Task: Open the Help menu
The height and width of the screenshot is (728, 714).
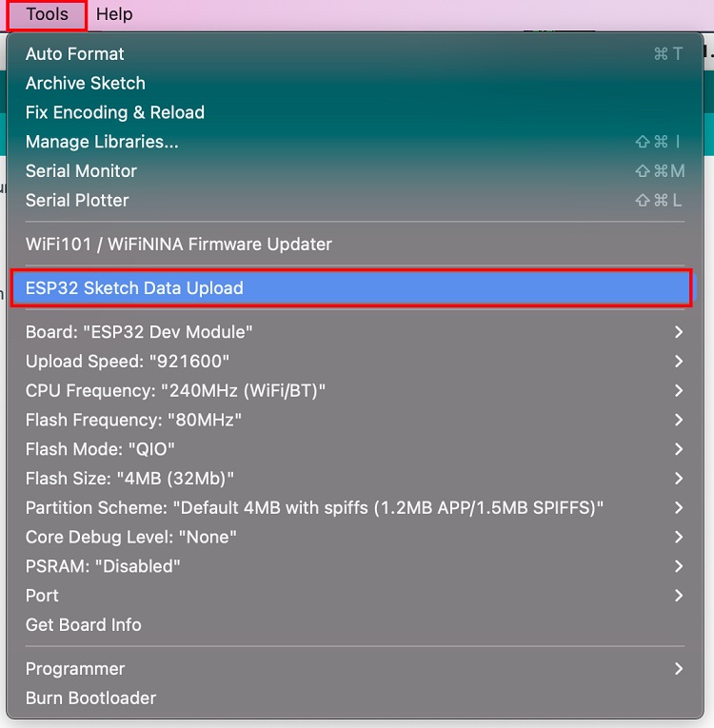Action: pyautogui.click(x=114, y=14)
